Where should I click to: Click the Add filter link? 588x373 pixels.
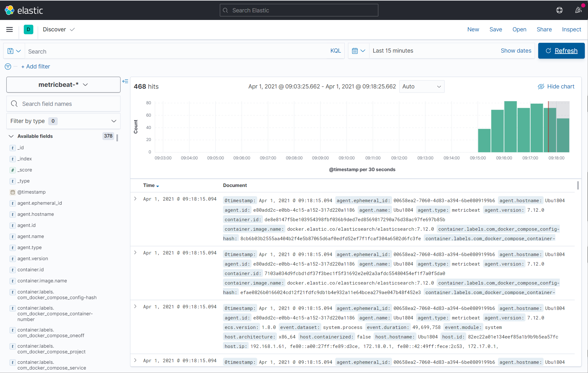coord(36,67)
